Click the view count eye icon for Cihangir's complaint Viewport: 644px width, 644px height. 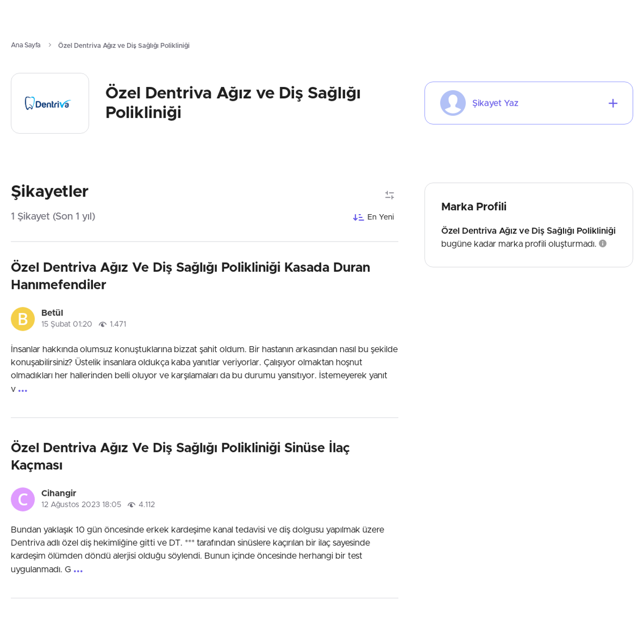131,505
